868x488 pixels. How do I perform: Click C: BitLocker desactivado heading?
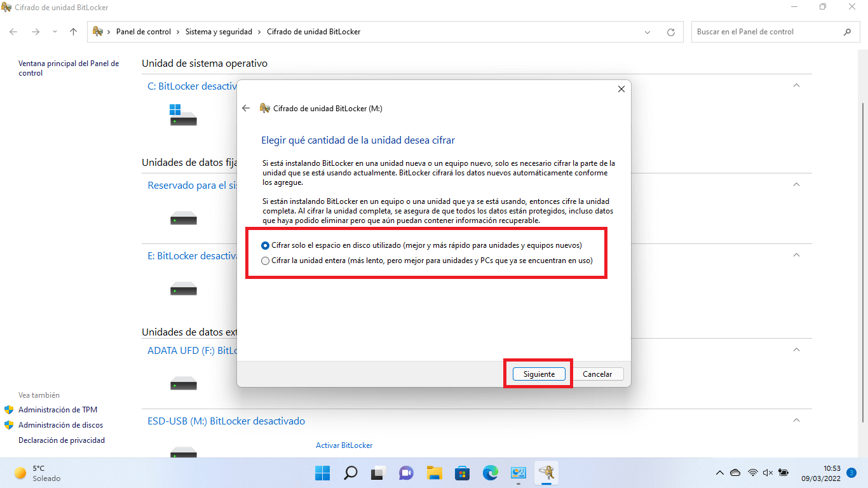tap(192, 86)
